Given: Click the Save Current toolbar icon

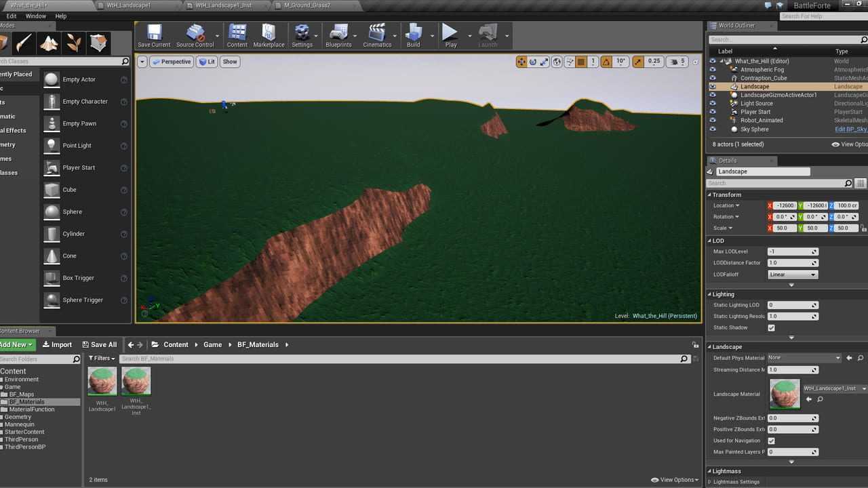Looking at the screenshot, I should point(154,35).
